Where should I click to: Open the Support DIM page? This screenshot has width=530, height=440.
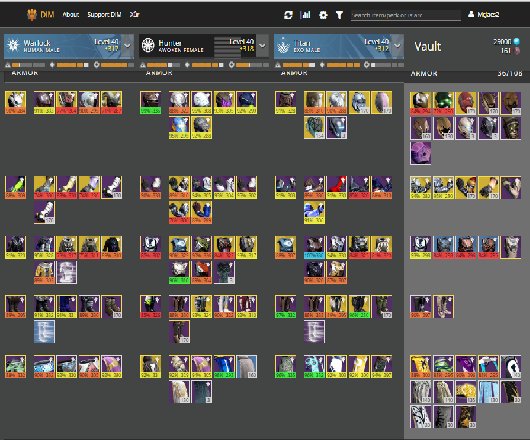[x=104, y=15]
